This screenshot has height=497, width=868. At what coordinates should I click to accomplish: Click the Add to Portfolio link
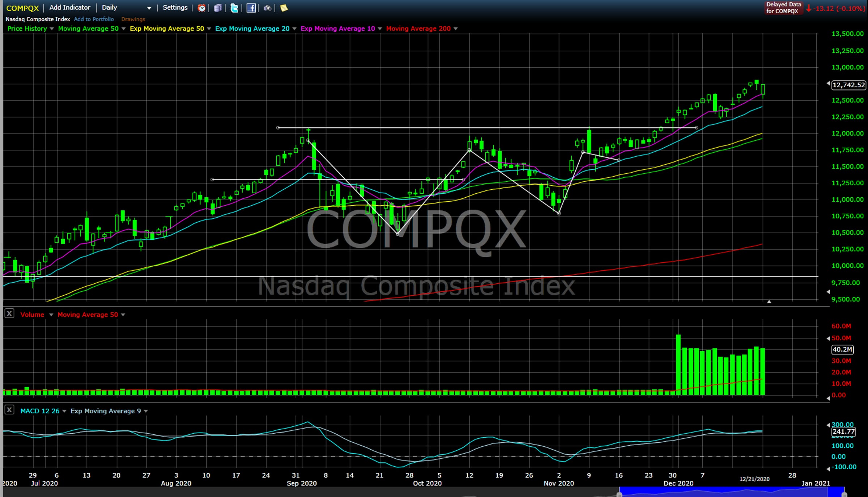(x=94, y=19)
